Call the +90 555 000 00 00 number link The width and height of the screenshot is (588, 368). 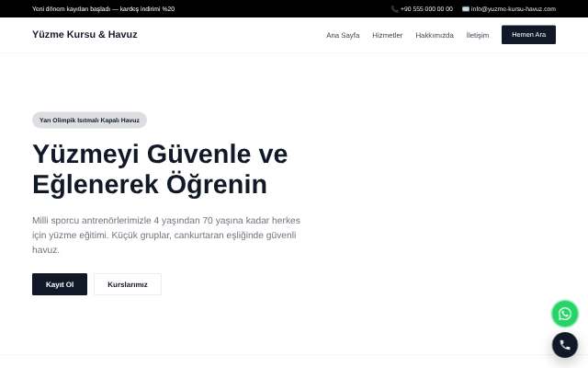point(426,9)
